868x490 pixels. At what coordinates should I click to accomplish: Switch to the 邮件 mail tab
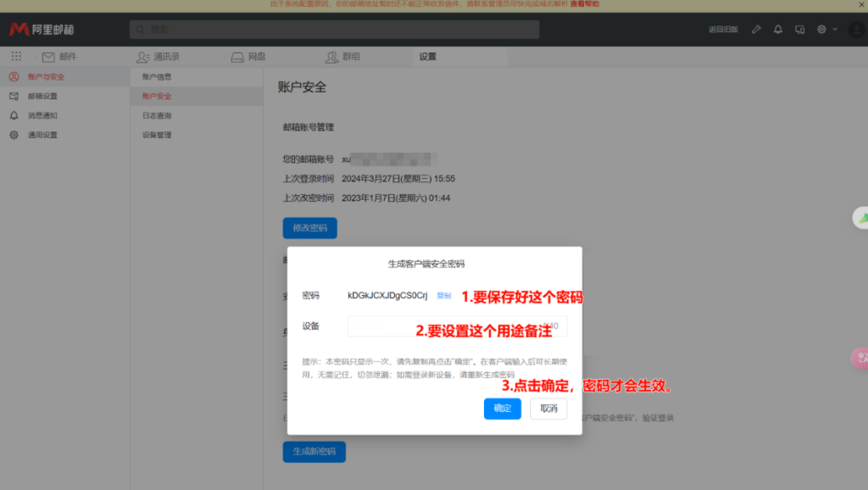pos(59,57)
